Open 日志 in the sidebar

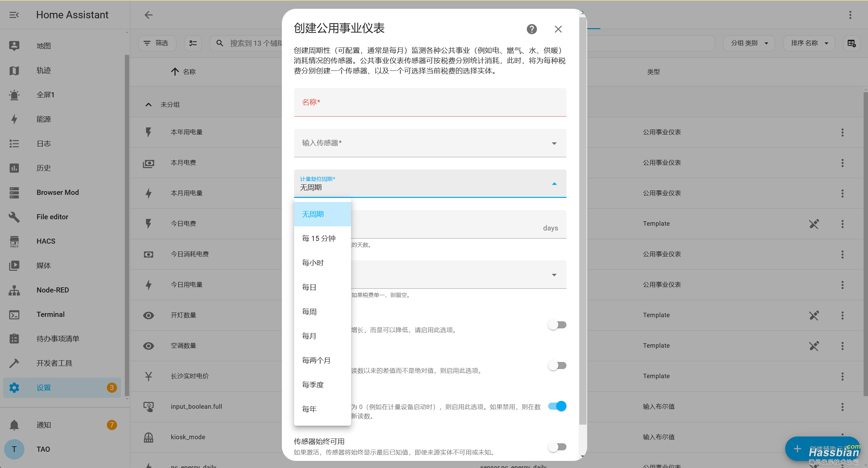[62, 143]
